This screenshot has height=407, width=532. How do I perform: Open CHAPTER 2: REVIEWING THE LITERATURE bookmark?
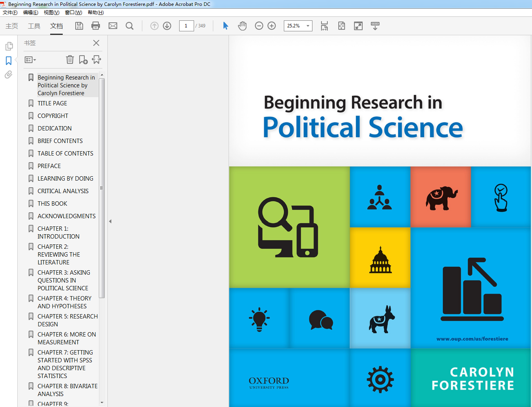coord(59,255)
